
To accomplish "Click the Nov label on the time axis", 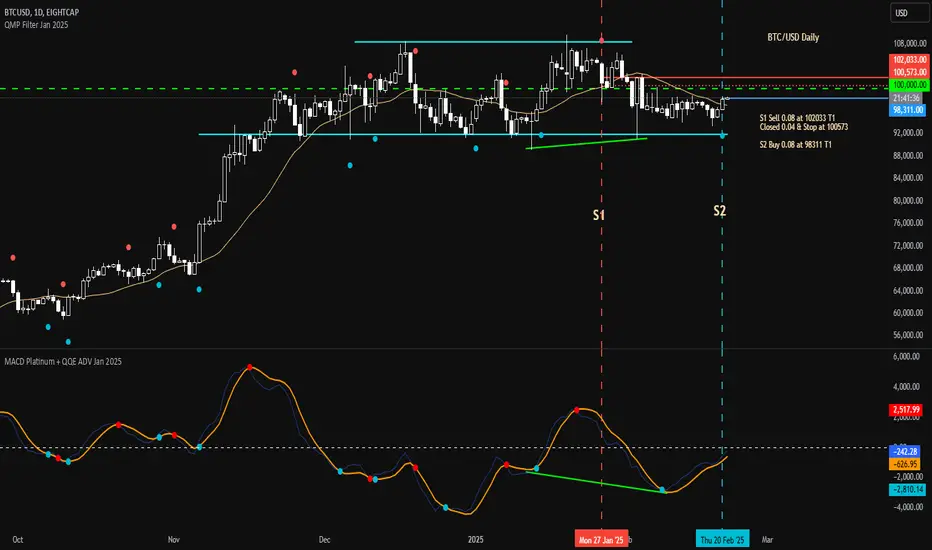I will [x=174, y=540].
